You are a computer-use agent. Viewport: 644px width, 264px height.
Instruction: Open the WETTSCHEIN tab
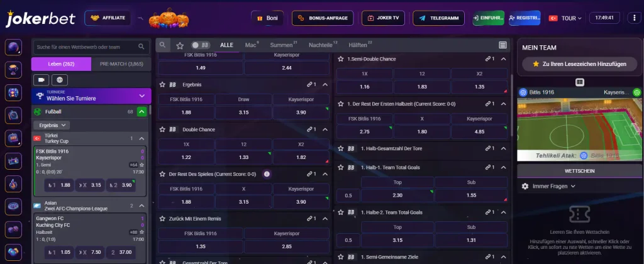[x=579, y=171]
